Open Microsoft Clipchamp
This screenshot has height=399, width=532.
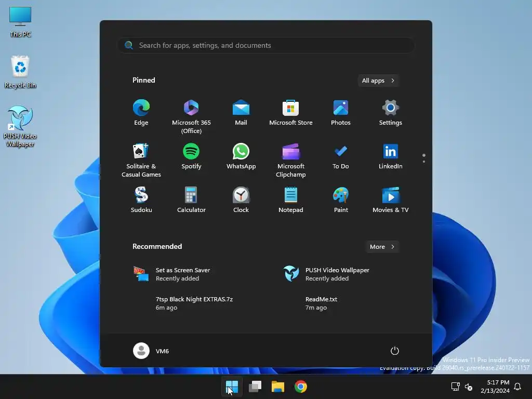click(x=291, y=160)
